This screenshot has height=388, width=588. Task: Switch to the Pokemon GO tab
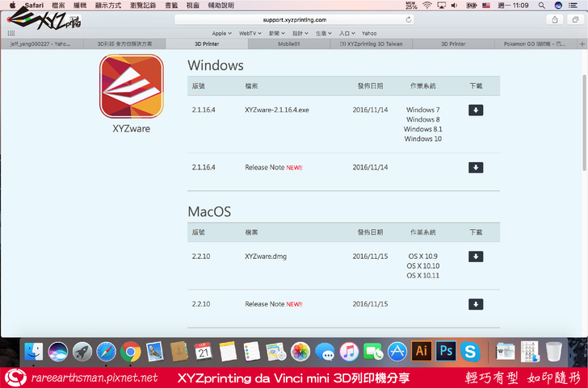535,44
